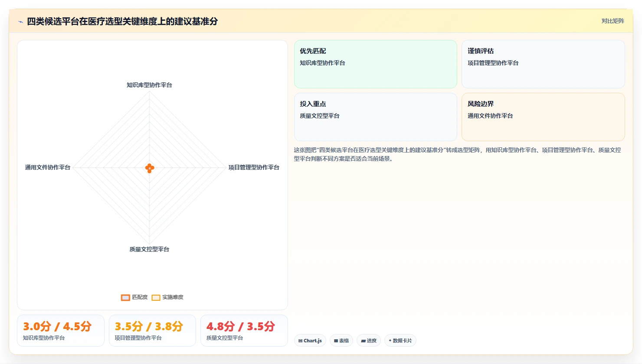Click 质量文控型平台 under 投入重点

[320, 116]
